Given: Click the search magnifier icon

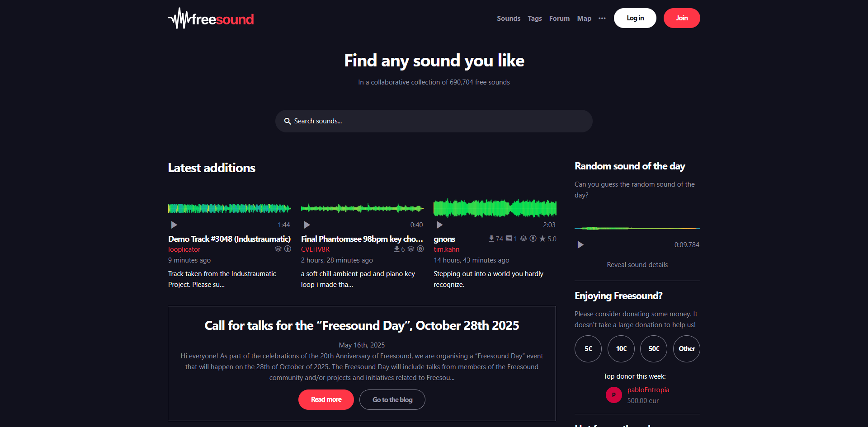Looking at the screenshot, I should (x=287, y=121).
